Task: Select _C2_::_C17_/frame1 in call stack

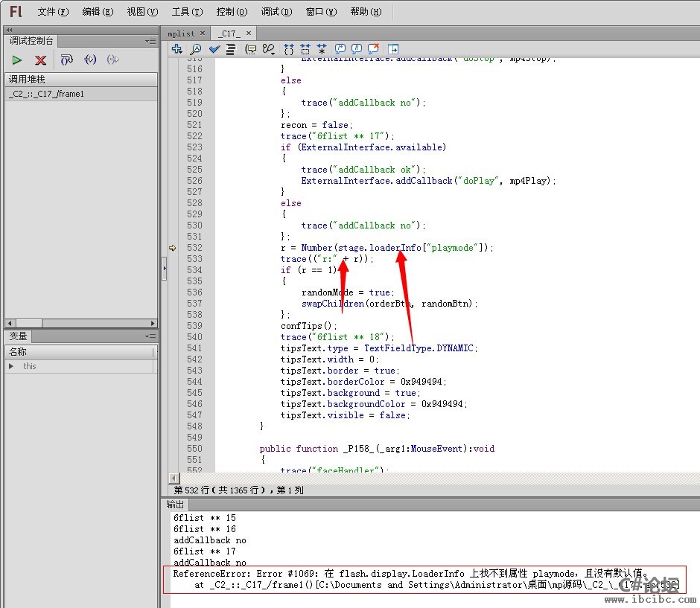Action: tap(46, 94)
